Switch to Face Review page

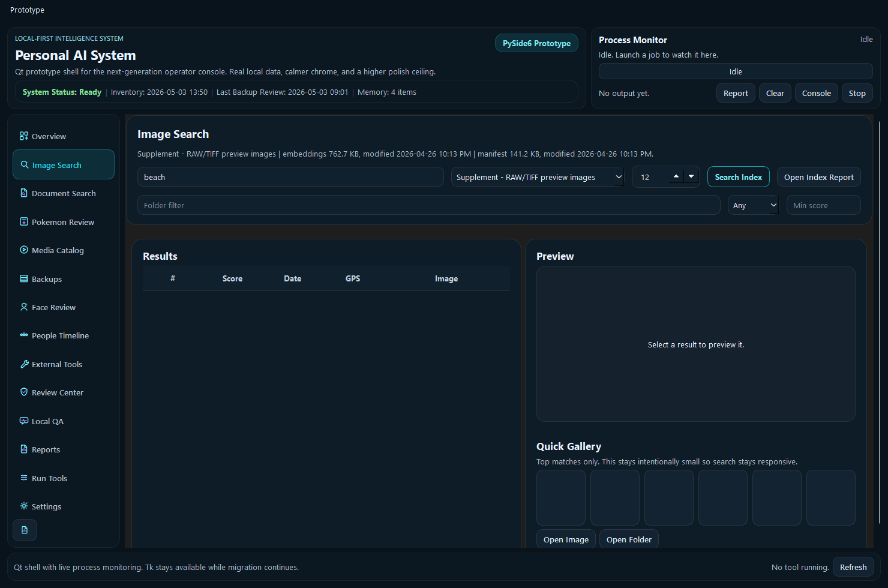pyautogui.click(x=64, y=307)
